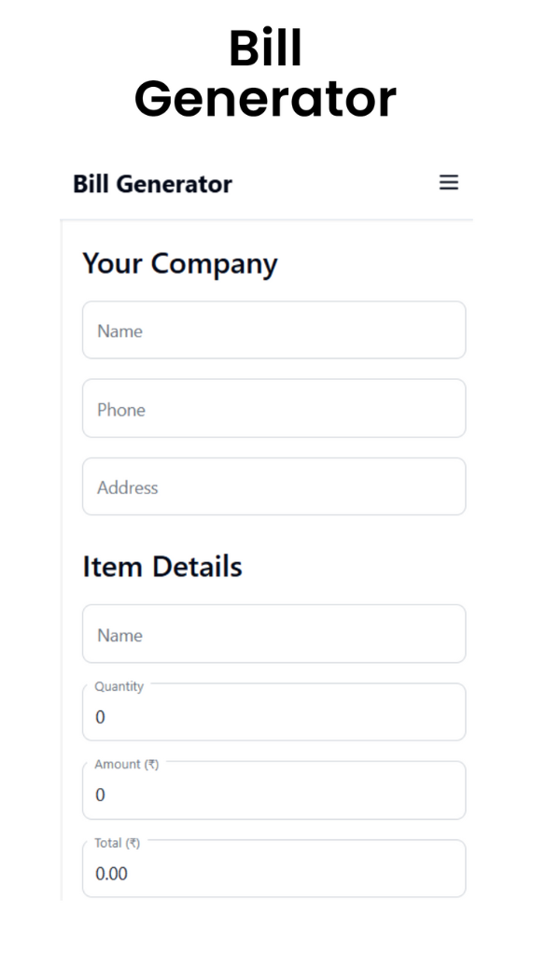Click the Total (₹) field showing 0.00
Viewport: 560px width, 956px height.
[273, 873]
